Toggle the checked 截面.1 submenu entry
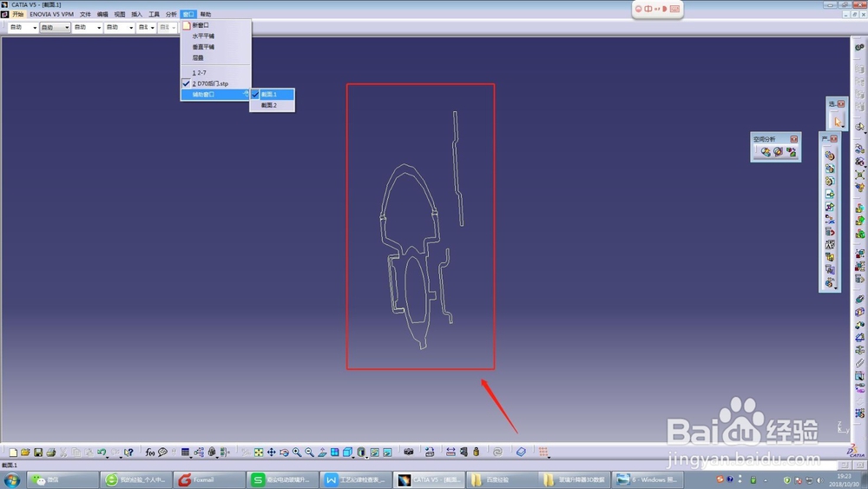Viewport: 868px width, 489px height. coord(272,95)
